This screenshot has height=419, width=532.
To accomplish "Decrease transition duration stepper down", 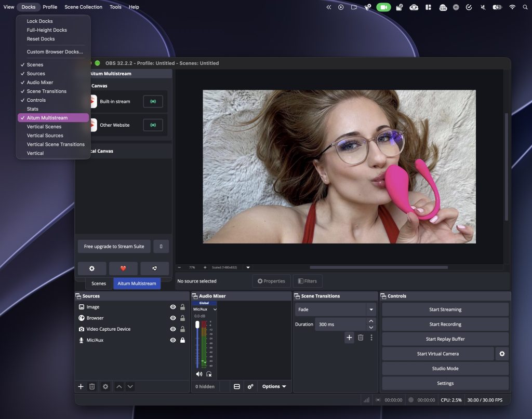I will coord(371,328).
